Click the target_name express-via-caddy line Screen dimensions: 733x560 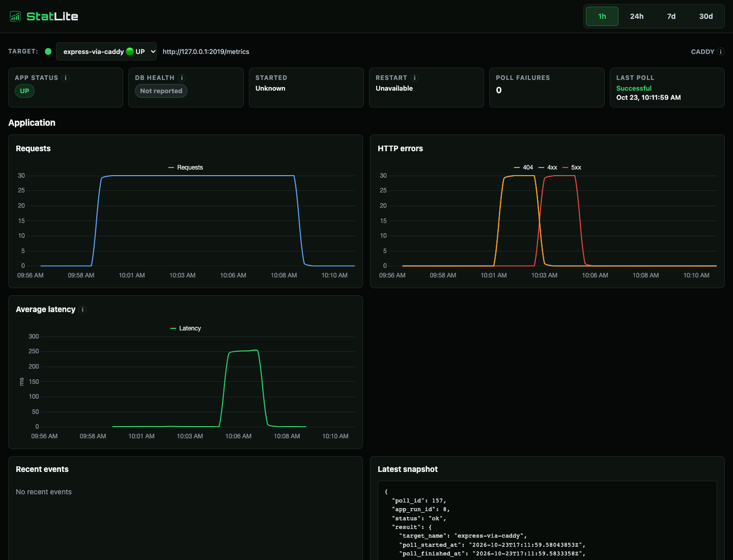click(x=463, y=536)
